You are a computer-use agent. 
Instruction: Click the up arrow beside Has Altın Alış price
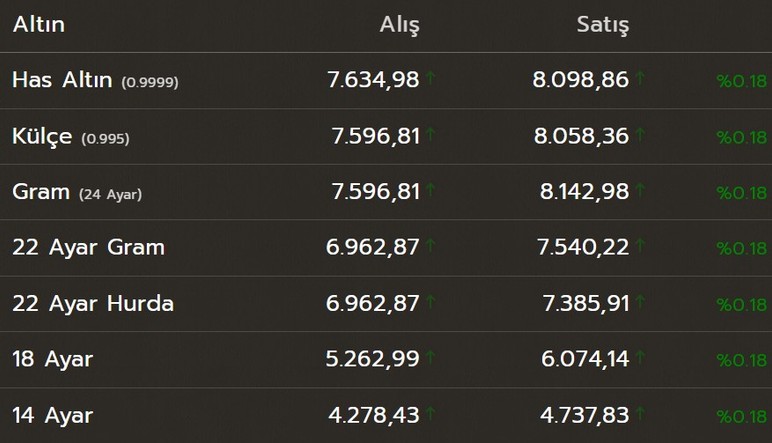click(x=430, y=77)
